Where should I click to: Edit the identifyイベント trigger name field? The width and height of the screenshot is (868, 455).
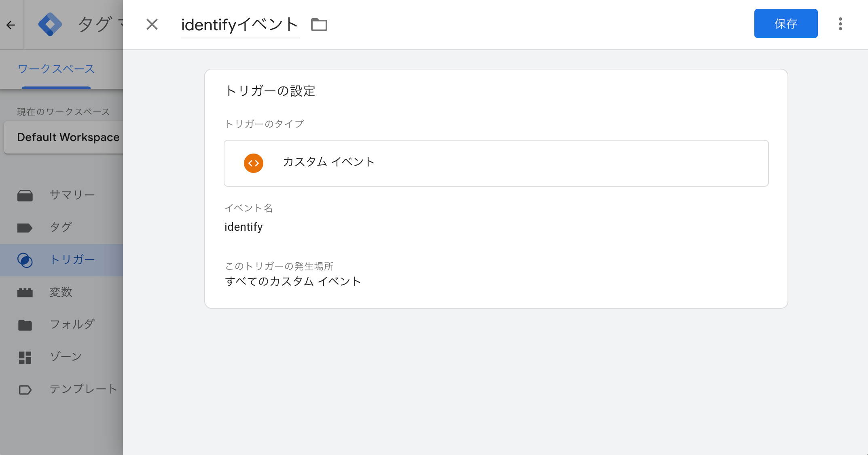pyautogui.click(x=240, y=25)
